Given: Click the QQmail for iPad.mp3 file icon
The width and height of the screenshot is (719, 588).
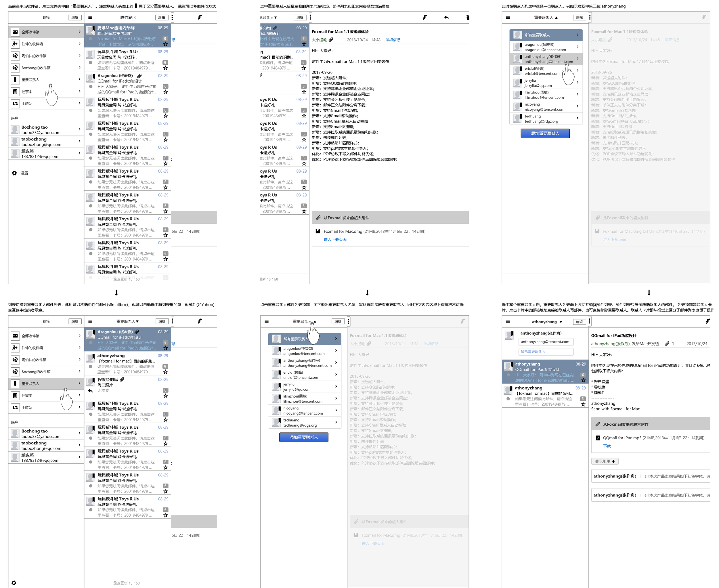Looking at the screenshot, I should tap(598, 438).
